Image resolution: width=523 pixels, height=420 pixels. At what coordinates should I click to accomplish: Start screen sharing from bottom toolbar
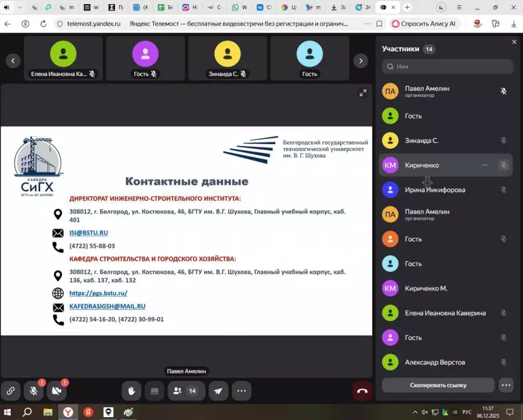coord(155,391)
